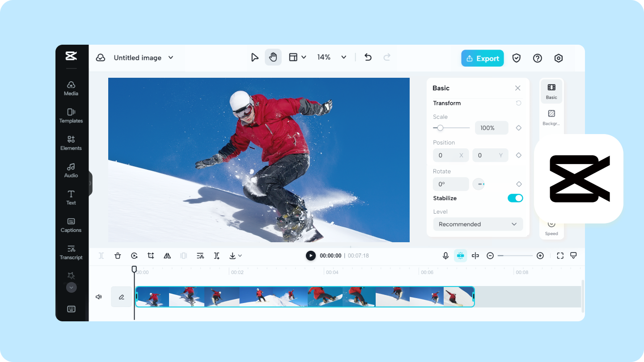
Task: Click the Position Y input field
Action: pyautogui.click(x=490, y=155)
